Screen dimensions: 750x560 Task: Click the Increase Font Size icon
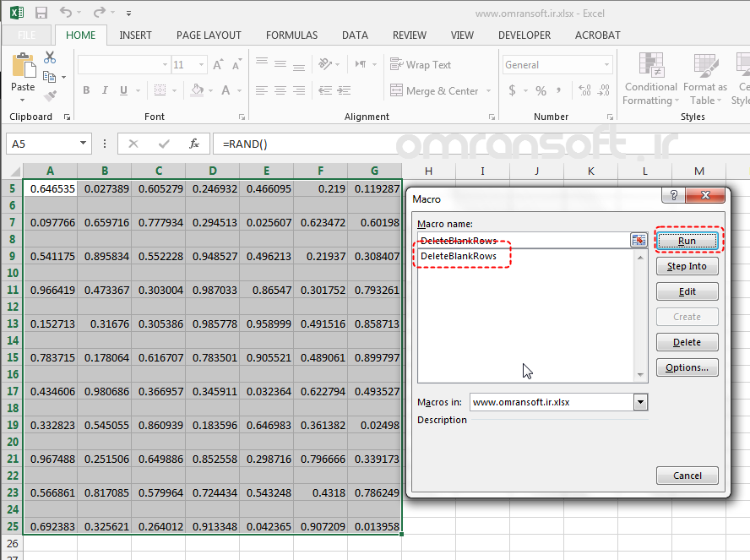[218, 64]
